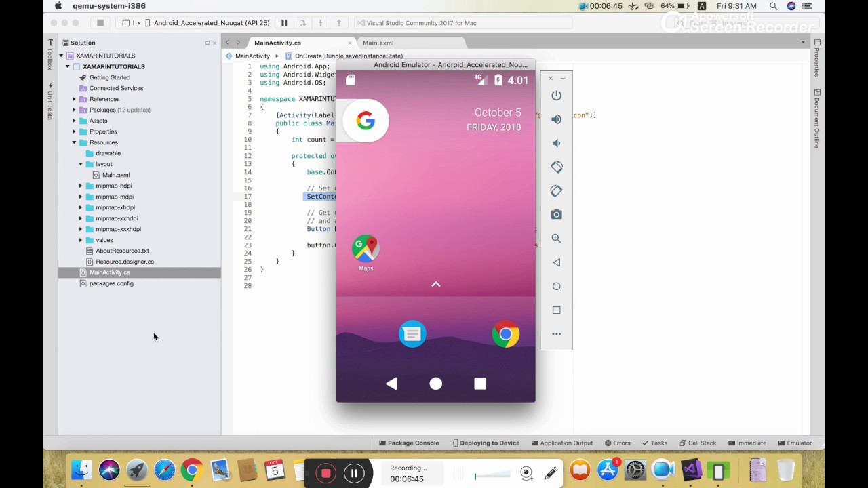This screenshot has width=868, height=488.
Task: Open Chrome app in Android emulator
Action: click(x=505, y=333)
